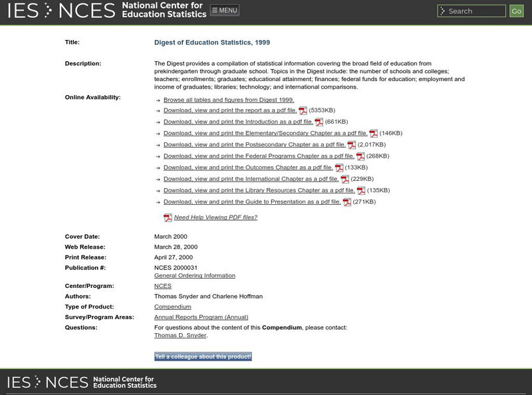Click the PDF icon for the Guide to Presentation
The width and height of the screenshot is (532, 395).
(346, 201)
